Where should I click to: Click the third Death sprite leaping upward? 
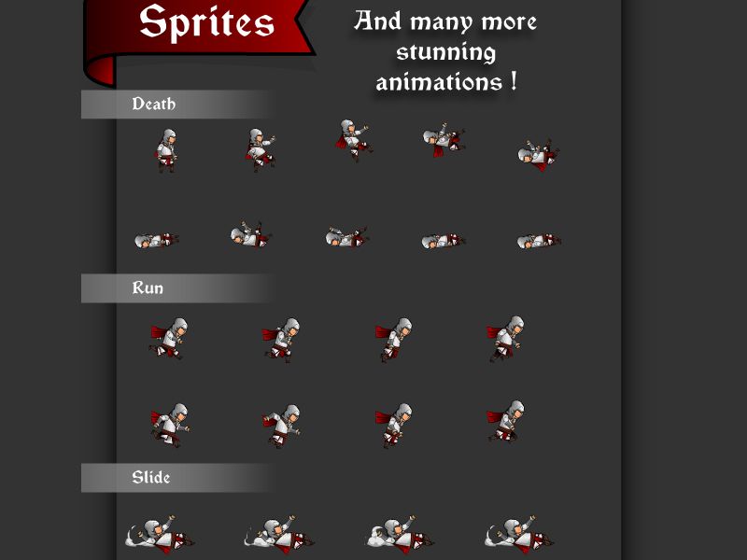pyautogui.click(x=354, y=141)
